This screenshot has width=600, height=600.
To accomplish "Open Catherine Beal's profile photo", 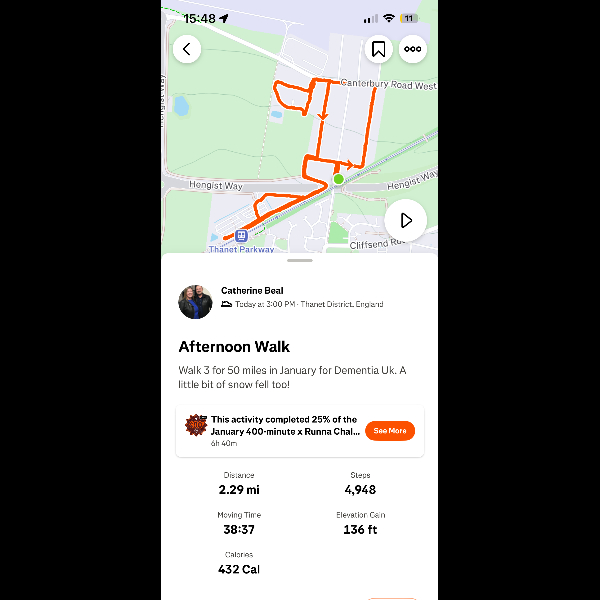I will 195,302.
